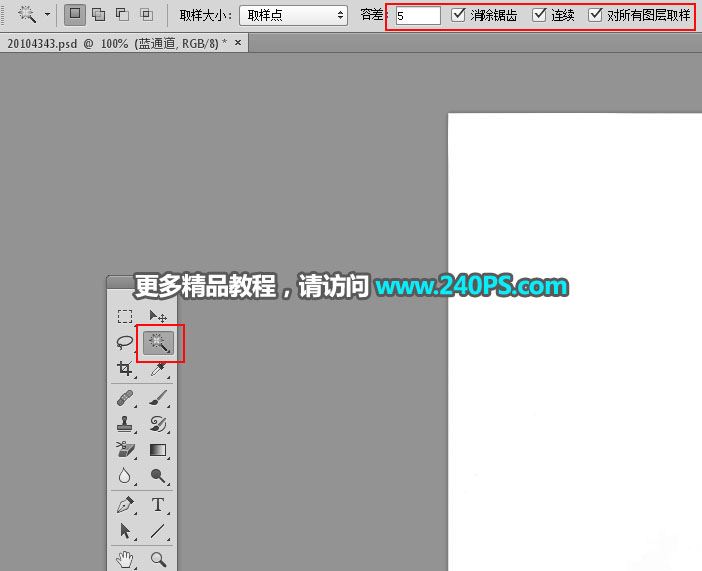Select the Eyedropper tool

(x=158, y=369)
